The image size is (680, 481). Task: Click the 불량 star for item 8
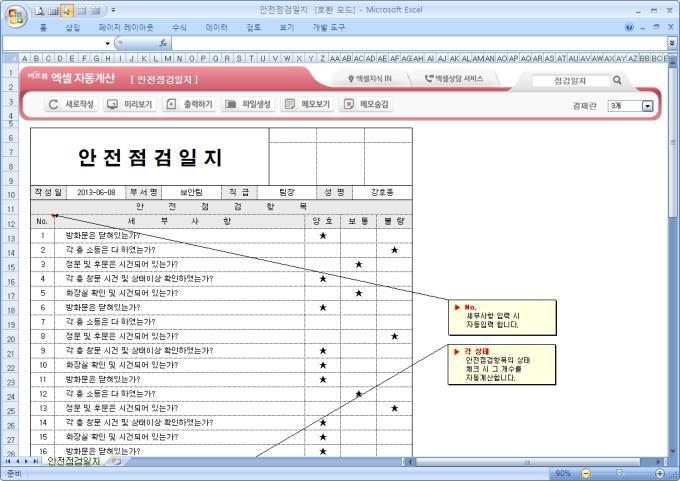tap(394, 336)
